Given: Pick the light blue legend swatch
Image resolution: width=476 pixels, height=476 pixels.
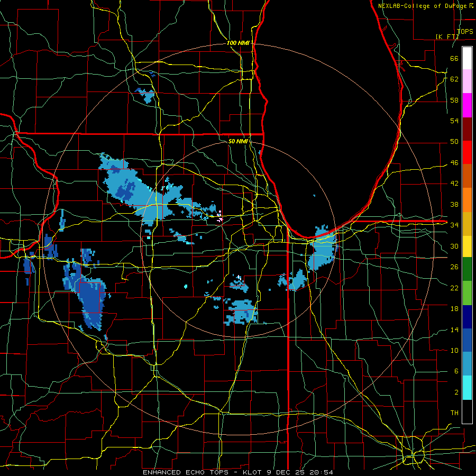Looking at the screenshot, I should [467, 364].
